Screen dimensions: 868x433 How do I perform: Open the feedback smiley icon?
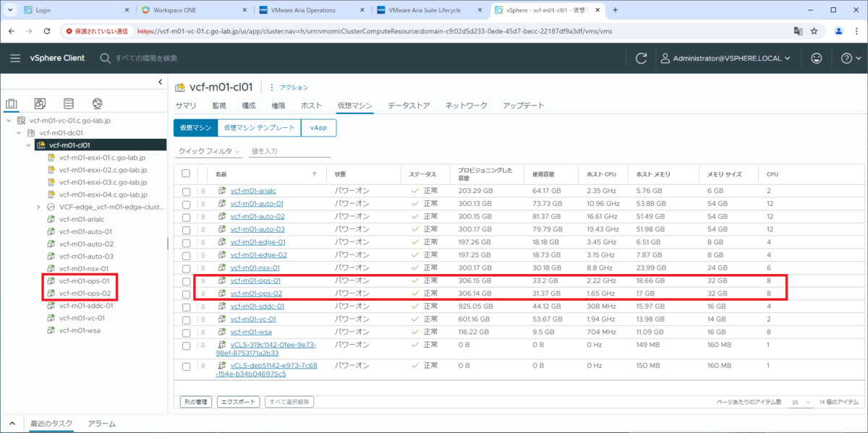pyautogui.click(x=817, y=58)
